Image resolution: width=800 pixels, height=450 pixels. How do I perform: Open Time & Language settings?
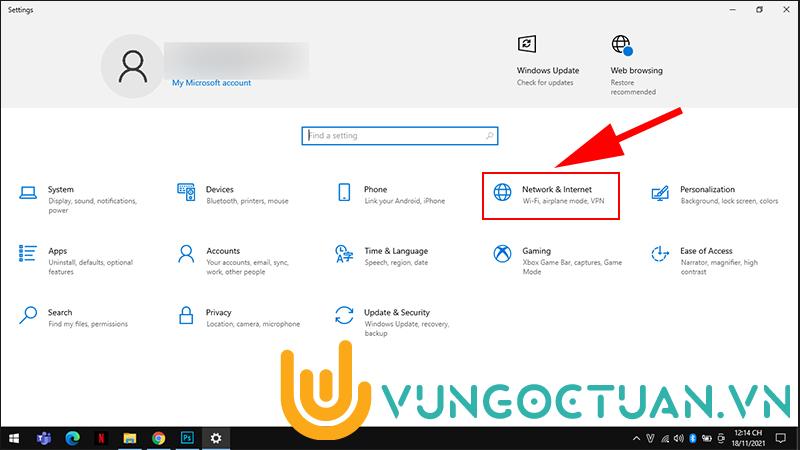point(382,256)
